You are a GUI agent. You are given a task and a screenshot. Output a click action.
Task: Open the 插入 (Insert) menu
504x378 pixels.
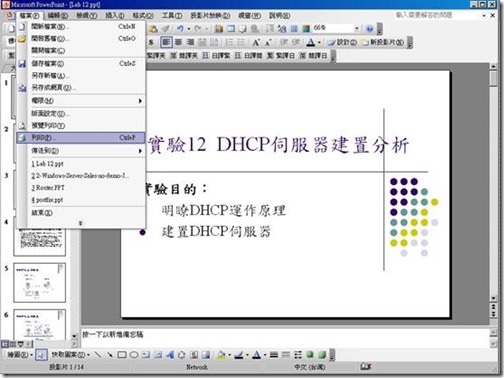tap(115, 15)
